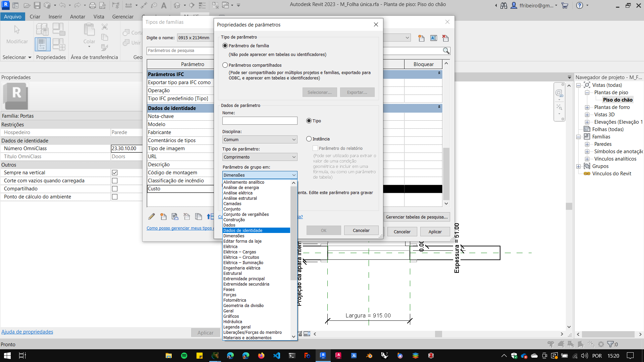Click the delete family type icon
Viewport: 644px width, 362px height.
click(445, 38)
